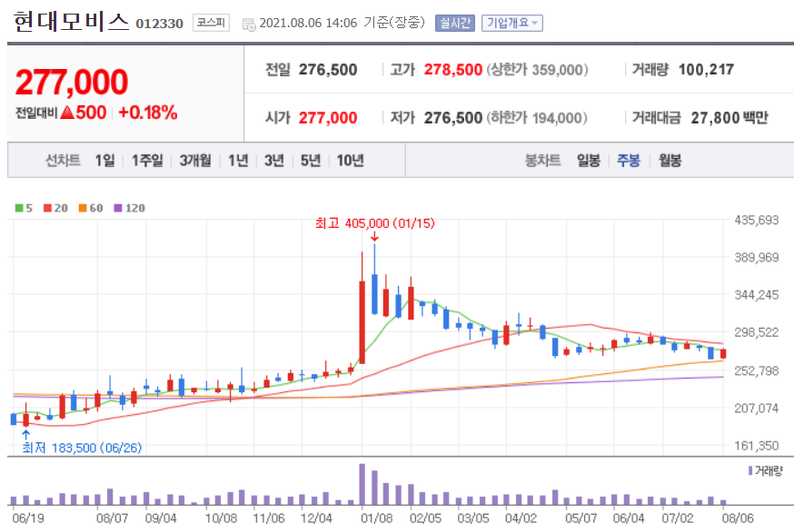Click the 하한가 194,000 lower limit text
The height and width of the screenshot is (532, 794).
pos(537,118)
